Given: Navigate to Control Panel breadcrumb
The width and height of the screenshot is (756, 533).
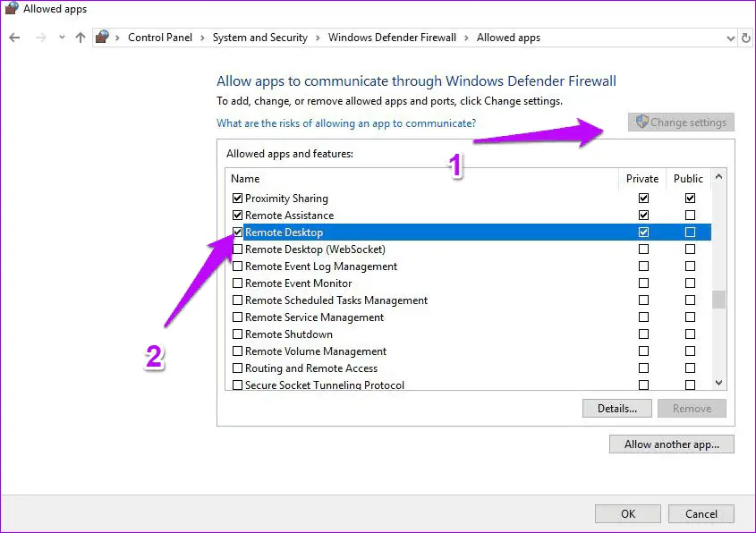Looking at the screenshot, I should [160, 38].
